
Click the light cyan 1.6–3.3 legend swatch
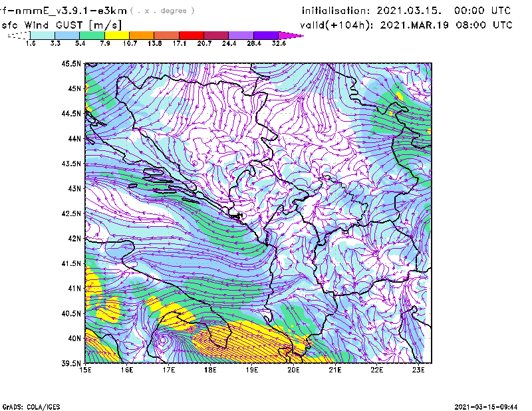pos(43,35)
